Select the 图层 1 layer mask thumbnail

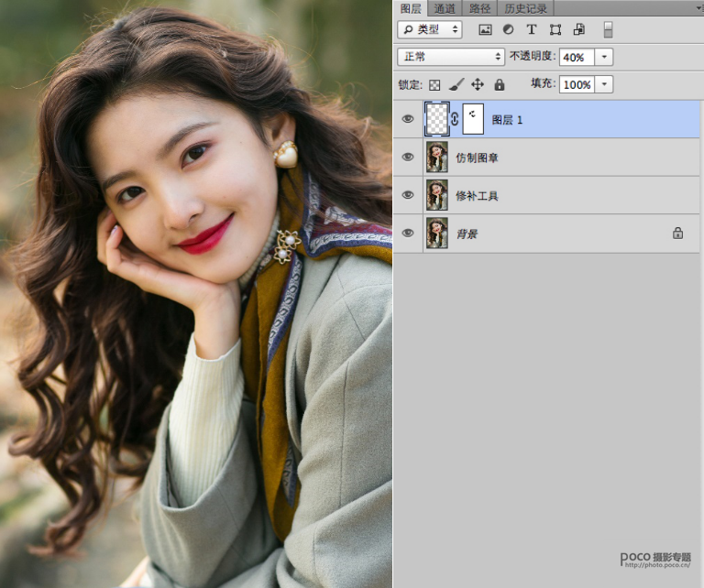tap(473, 119)
